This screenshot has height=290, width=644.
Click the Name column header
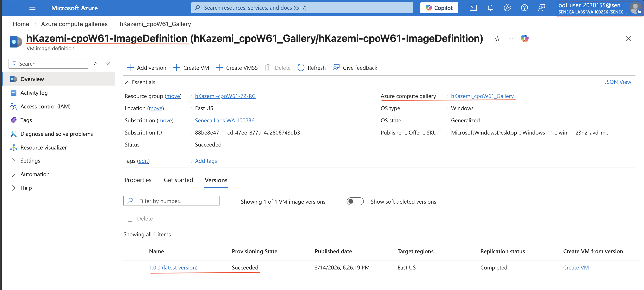tap(157, 251)
